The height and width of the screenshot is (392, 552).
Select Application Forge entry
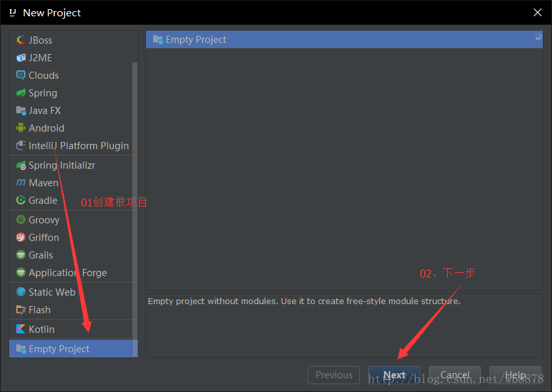[71, 272]
